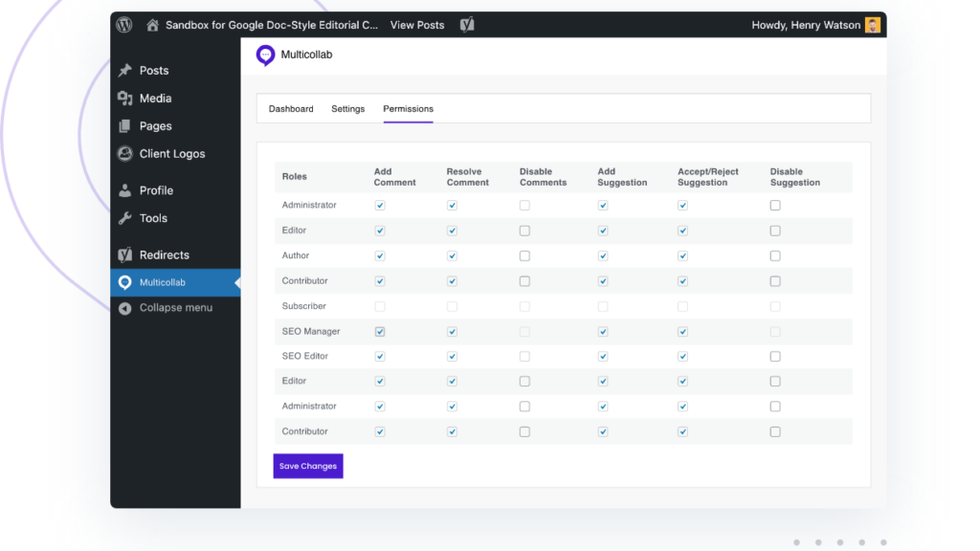Click the Subscriber role label
Image resolution: width=980 pixels, height=551 pixels.
pyautogui.click(x=303, y=306)
